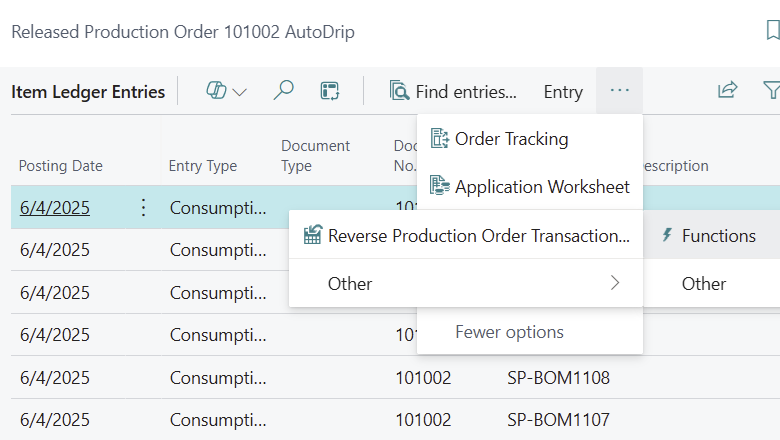
Task: Click the Entry Type column header
Action: tap(202, 166)
